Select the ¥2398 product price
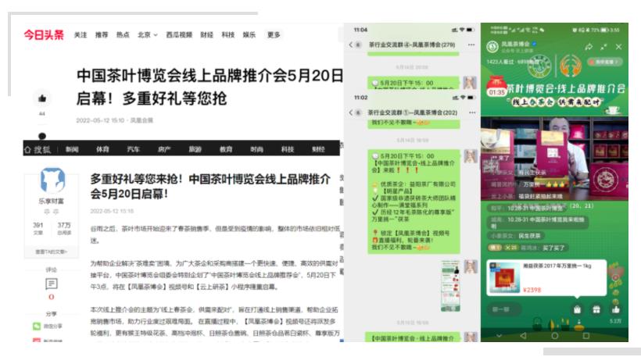Image resolution: width=641 pixels, height=364 pixels. click(532, 290)
